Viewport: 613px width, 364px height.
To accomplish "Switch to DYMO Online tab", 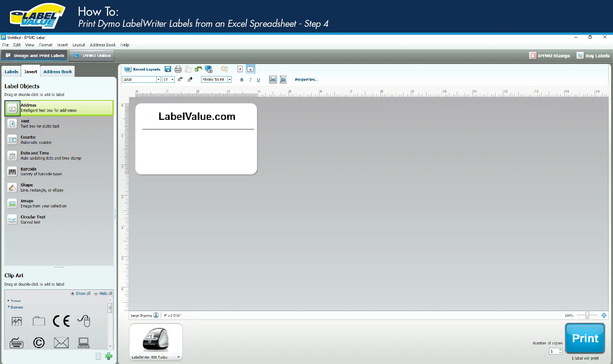I will coord(92,56).
